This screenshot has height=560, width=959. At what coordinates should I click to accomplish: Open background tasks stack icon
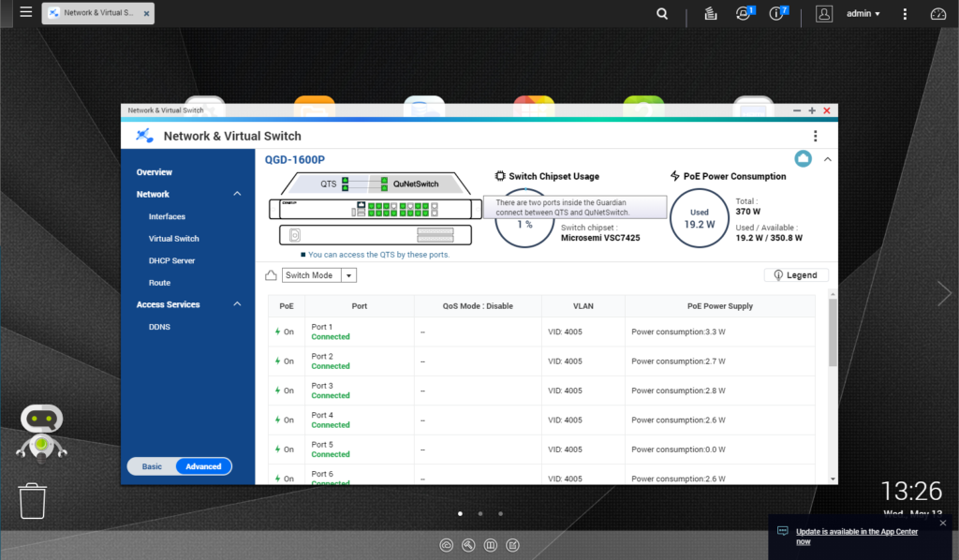[x=710, y=13]
